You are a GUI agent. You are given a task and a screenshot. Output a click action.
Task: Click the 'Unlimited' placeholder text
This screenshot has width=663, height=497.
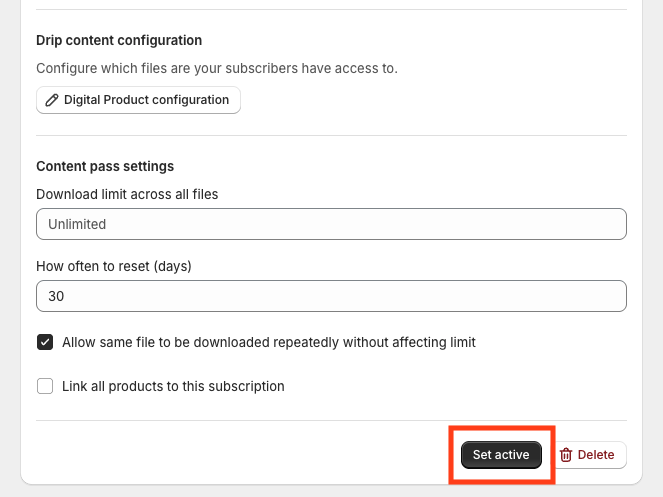point(77,224)
